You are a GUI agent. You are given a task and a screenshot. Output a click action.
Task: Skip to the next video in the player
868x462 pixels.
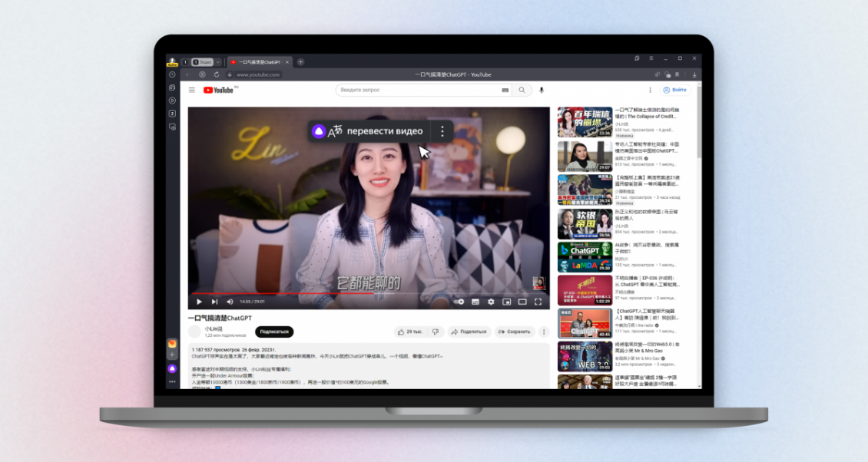pyautogui.click(x=215, y=302)
